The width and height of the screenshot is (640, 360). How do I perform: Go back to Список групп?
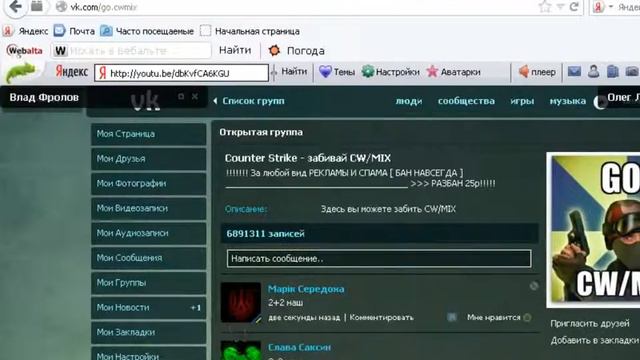click(249, 101)
